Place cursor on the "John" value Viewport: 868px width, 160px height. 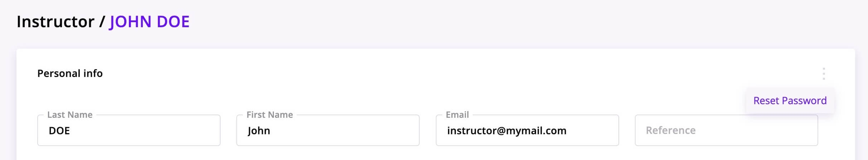click(259, 131)
